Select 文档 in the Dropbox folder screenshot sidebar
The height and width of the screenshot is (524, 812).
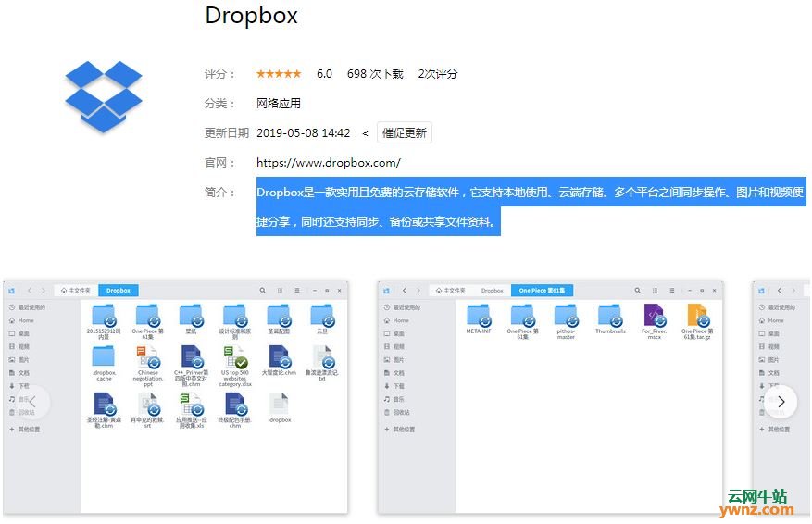(x=19, y=373)
